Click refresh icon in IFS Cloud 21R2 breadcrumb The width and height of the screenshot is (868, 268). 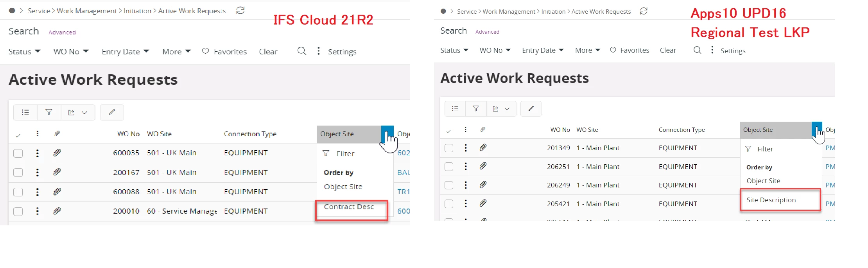click(240, 11)
